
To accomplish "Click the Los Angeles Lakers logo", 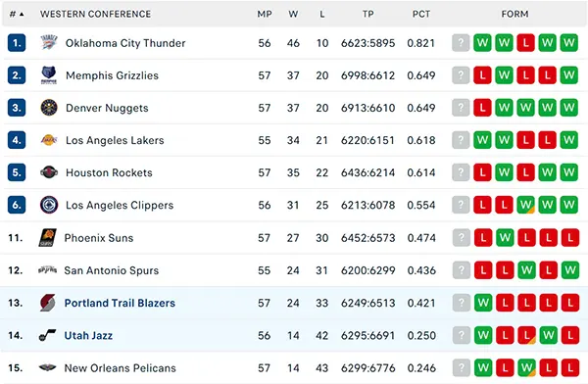I will (x=49, y=140).
